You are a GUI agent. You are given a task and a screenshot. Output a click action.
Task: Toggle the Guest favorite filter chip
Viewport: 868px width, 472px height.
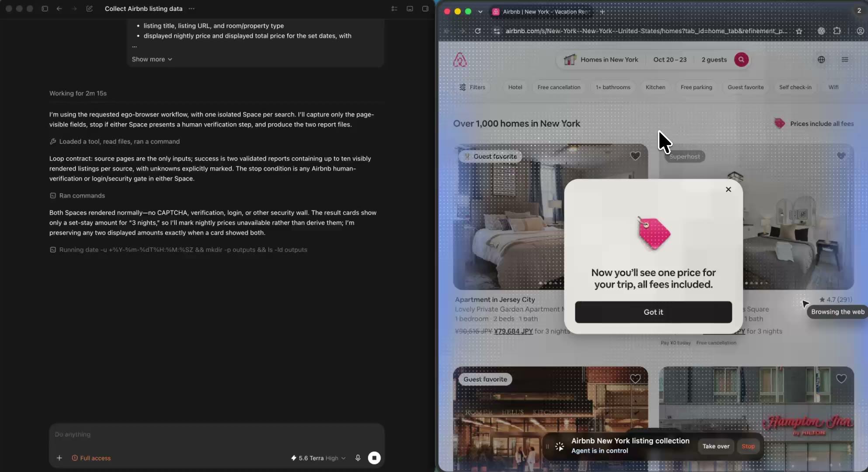pos(745,87)
